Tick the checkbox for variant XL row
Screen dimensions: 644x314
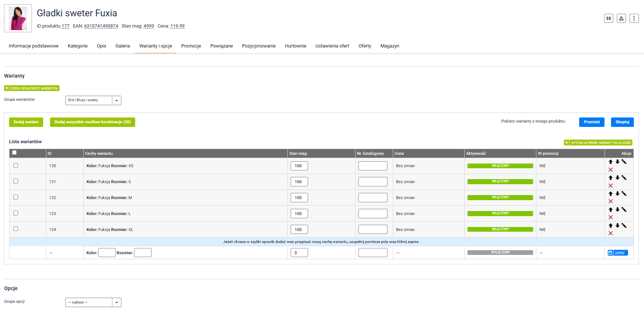pos(16,229)
